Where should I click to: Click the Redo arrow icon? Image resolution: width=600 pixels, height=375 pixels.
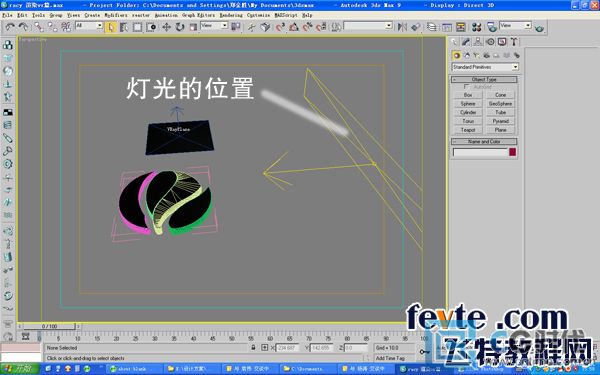coord(24,27)
